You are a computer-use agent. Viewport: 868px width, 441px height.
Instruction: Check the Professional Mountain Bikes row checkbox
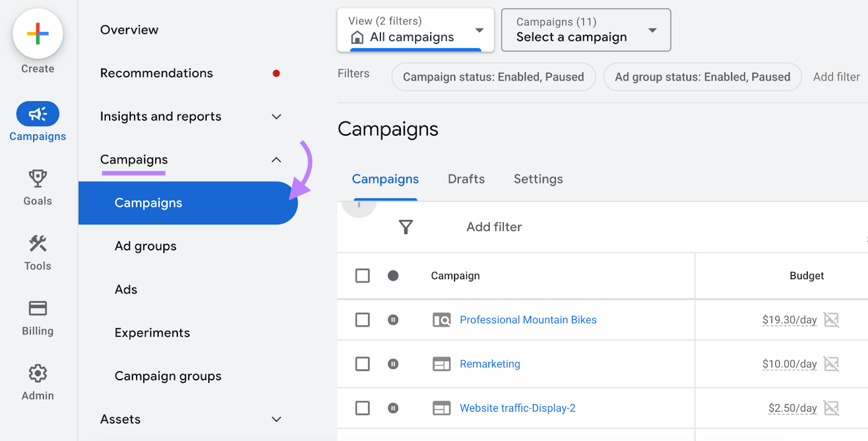[x=362, y=320]
